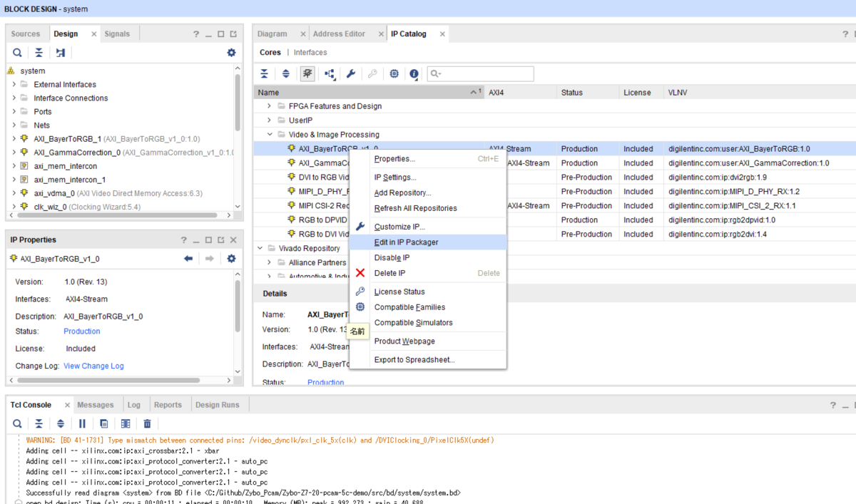Viewport: 856px width, 504px height.
Task: Click the info icon in IP Catalog toolbar
Action: tap(414, 73)
